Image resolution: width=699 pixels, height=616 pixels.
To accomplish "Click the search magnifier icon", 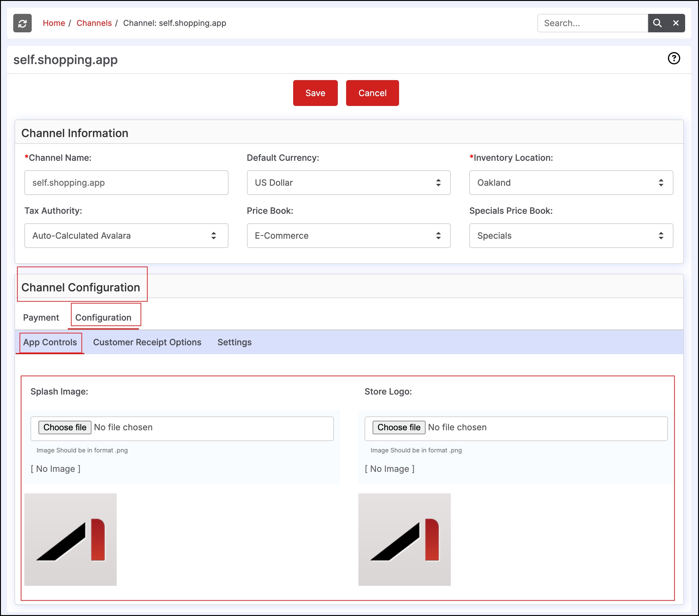I will (657, 23).
